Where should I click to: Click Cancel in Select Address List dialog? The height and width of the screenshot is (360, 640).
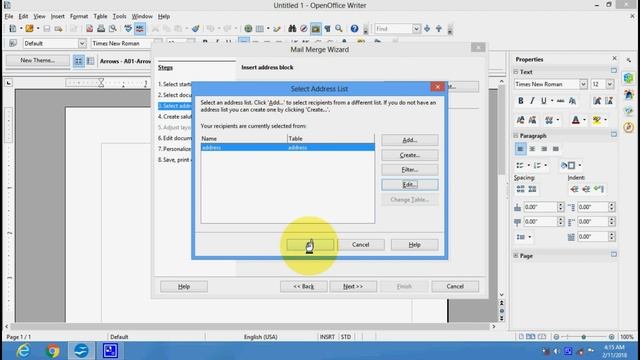361,244
